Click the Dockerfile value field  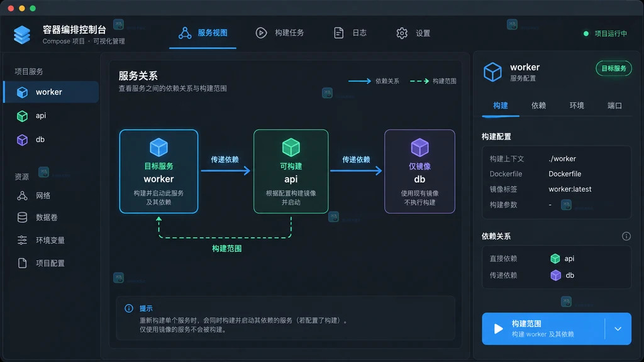click(x=565, y=174)
